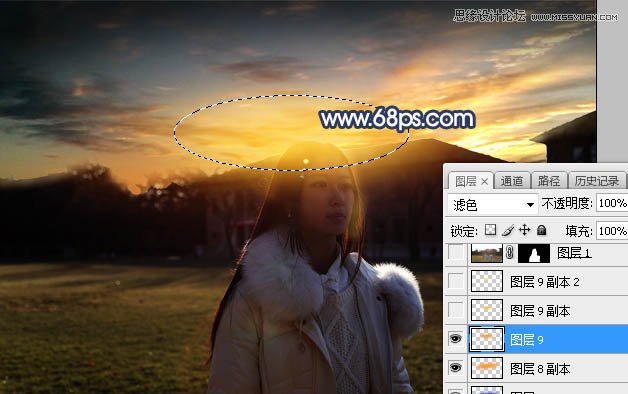Select the 图层 (Layers) tab
The width and height of the screenshot is (628, 394).
pyautogui.click(x=465, y=181)
